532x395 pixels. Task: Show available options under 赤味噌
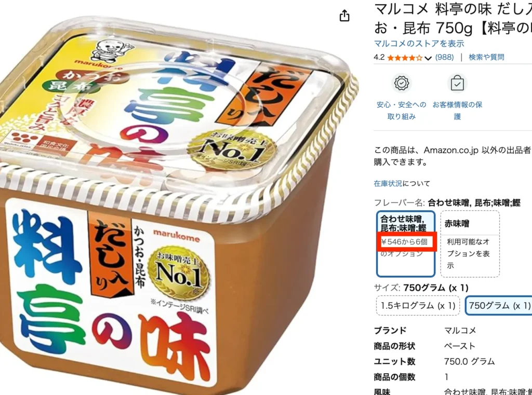[x=469, y=254]
